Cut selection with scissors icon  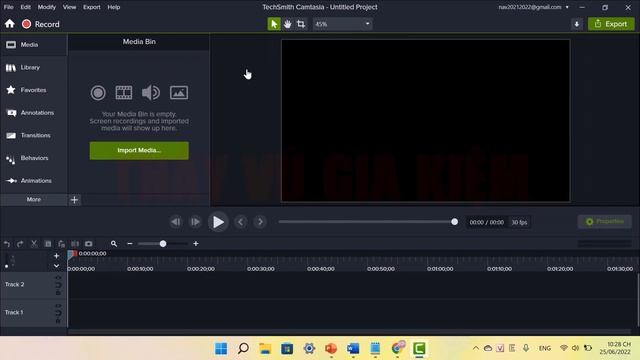[34, 244]
